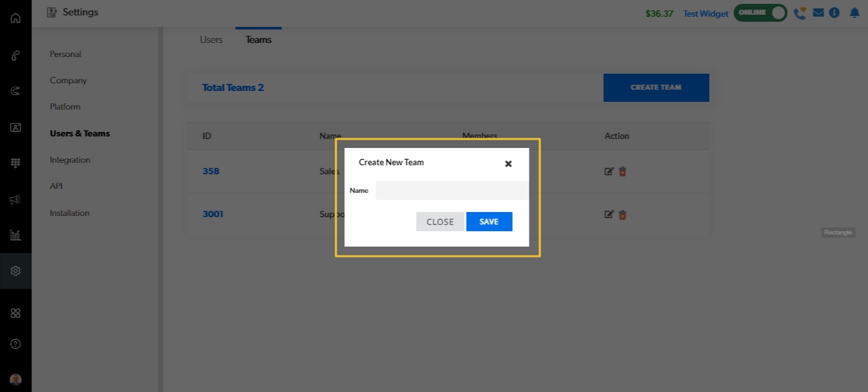Screen dimensions: 868x392
Task: Click the phone call icon in header
Action: click(799, 13)
